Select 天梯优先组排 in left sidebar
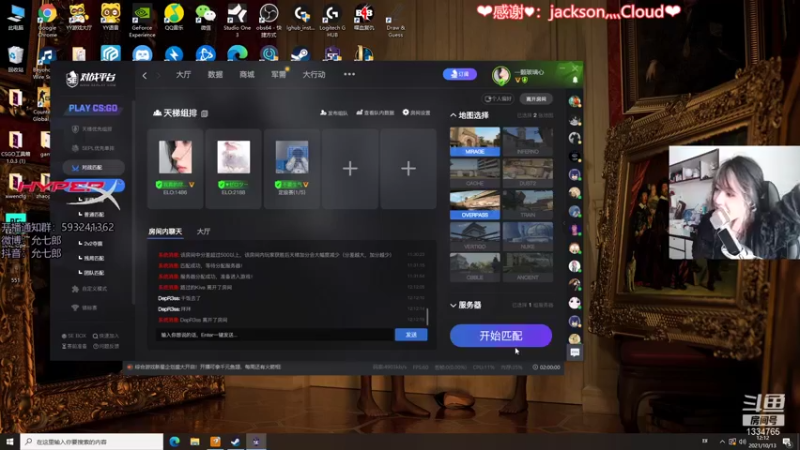This screenshot has height=450, width=800. pos(92,129)
